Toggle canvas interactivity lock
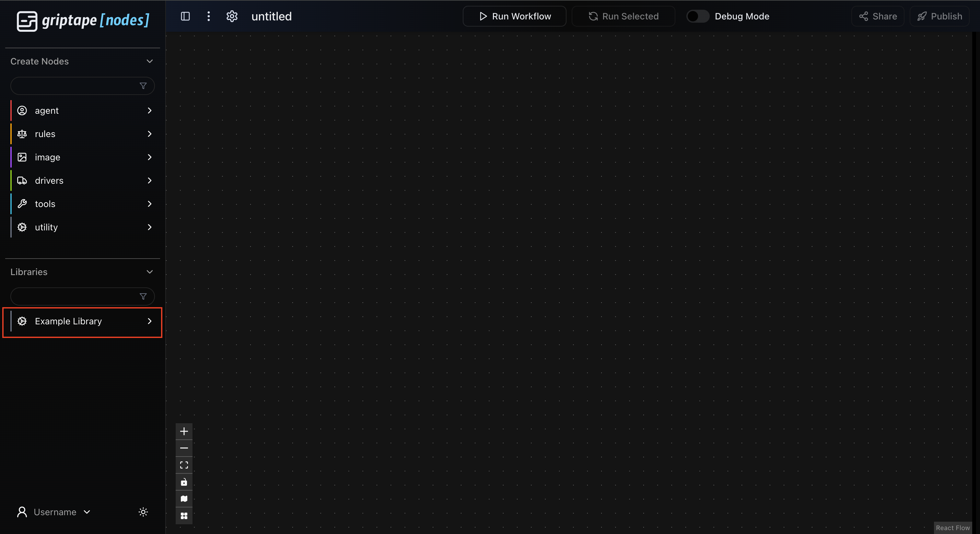980x534 pixels. [184, 482]
